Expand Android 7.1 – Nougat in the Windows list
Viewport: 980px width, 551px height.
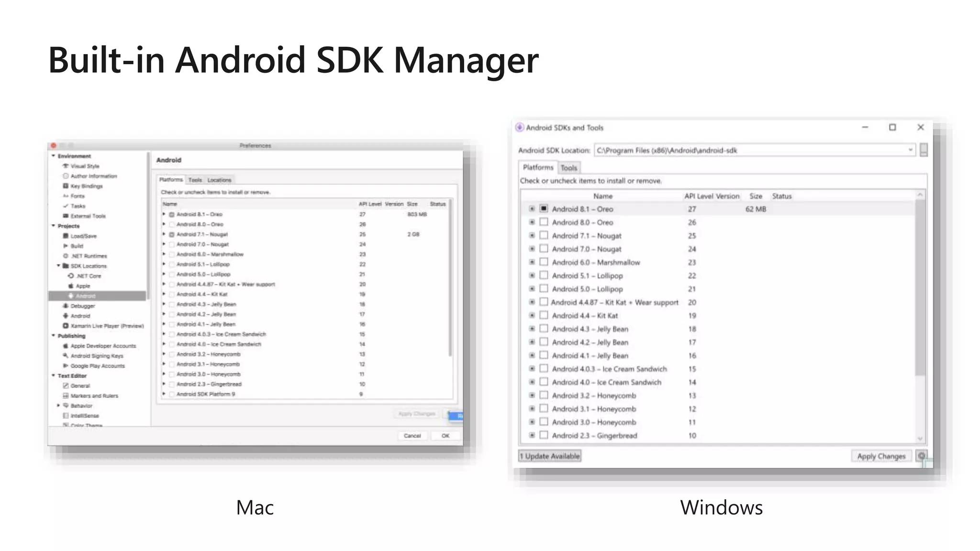532,235
